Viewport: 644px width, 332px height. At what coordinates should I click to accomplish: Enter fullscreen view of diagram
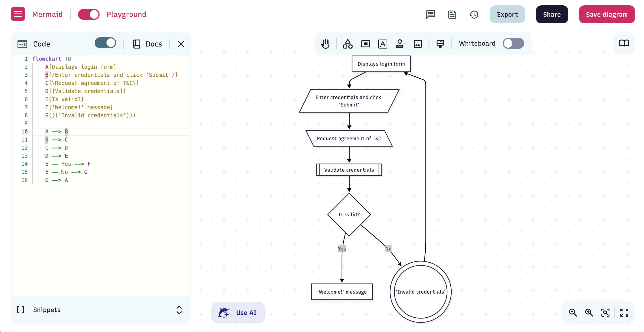tap(624, 312)
